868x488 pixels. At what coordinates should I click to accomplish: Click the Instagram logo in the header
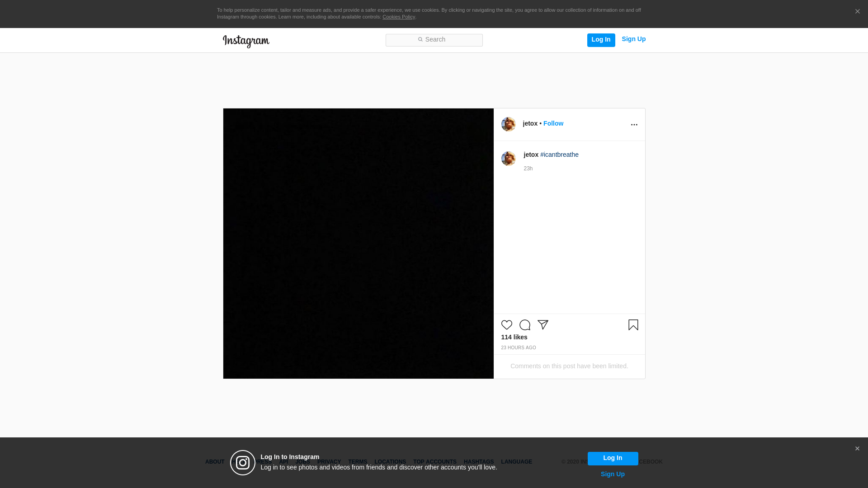pos(246,41)
